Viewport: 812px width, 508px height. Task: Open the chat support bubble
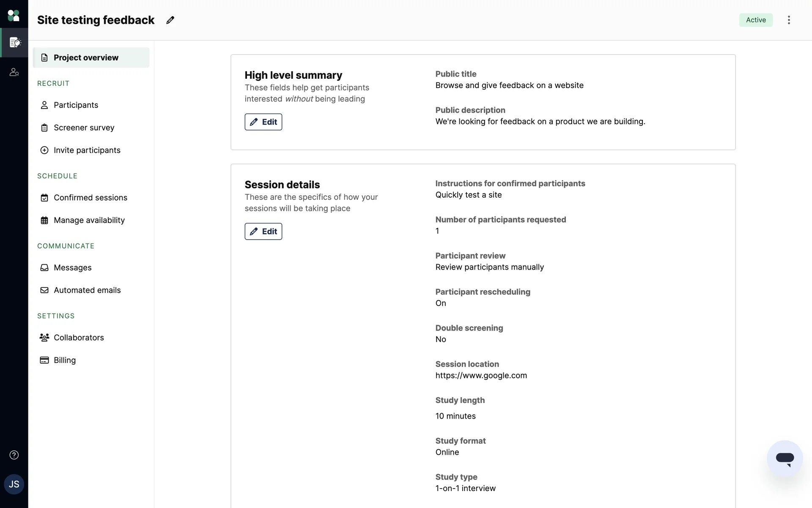(x=785, y=458)
